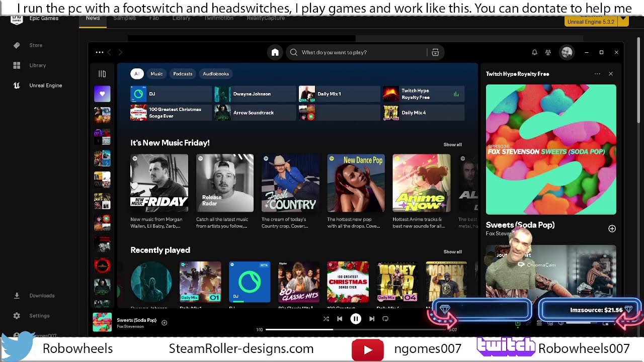Add Sweets (Soda Pop) to library from Now Playing panel

point(612,229)
